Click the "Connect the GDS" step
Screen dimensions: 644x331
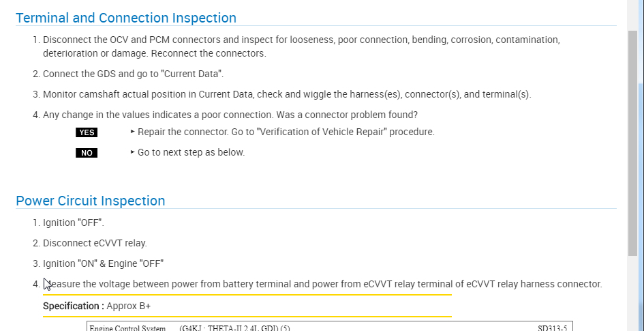tap(133, 74)
